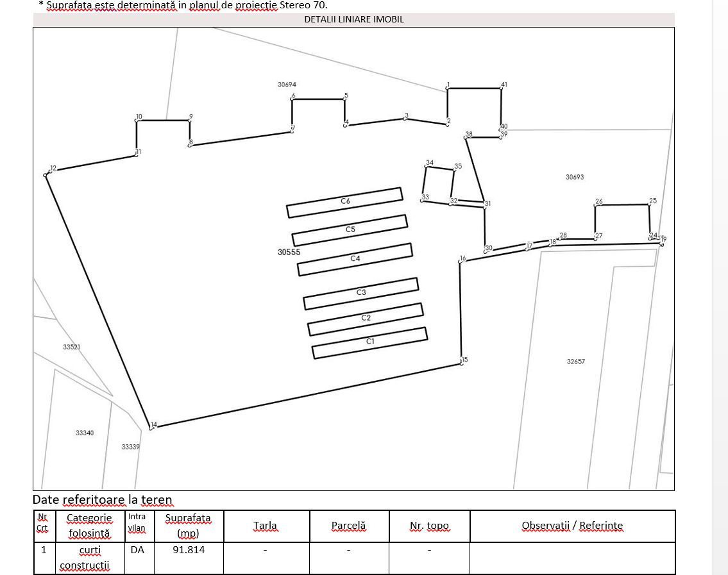Click parcel number 30694 label
Screen dimensions: 728x575
pyautogui.click(x=287, y=85)
